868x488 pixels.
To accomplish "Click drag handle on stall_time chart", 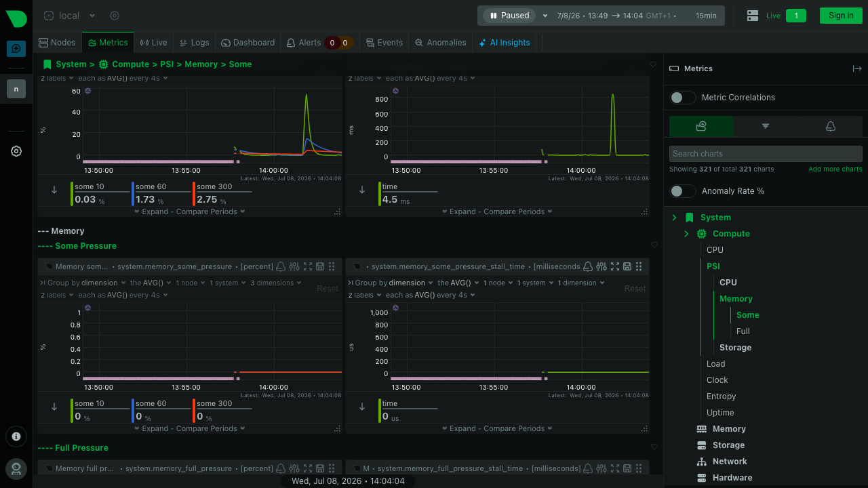I will coord(639,266).
